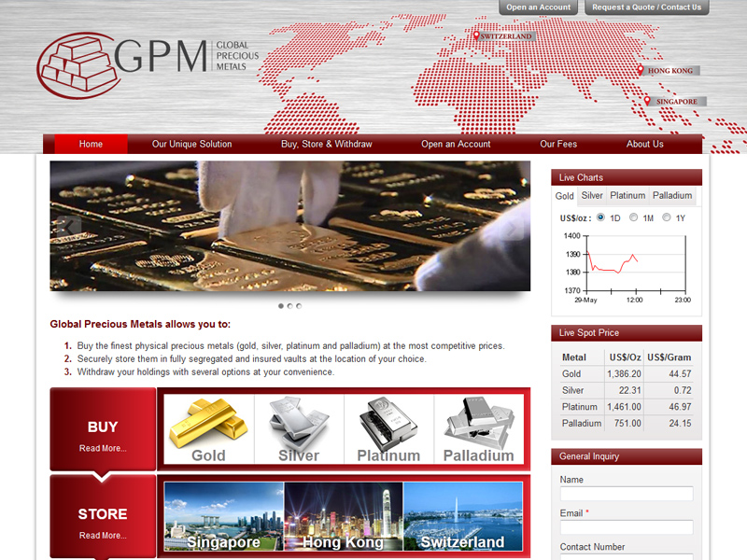The width and height of the screenshot is (747, 560).
Task: Select the 1D chart range radio
Action: 600,217
